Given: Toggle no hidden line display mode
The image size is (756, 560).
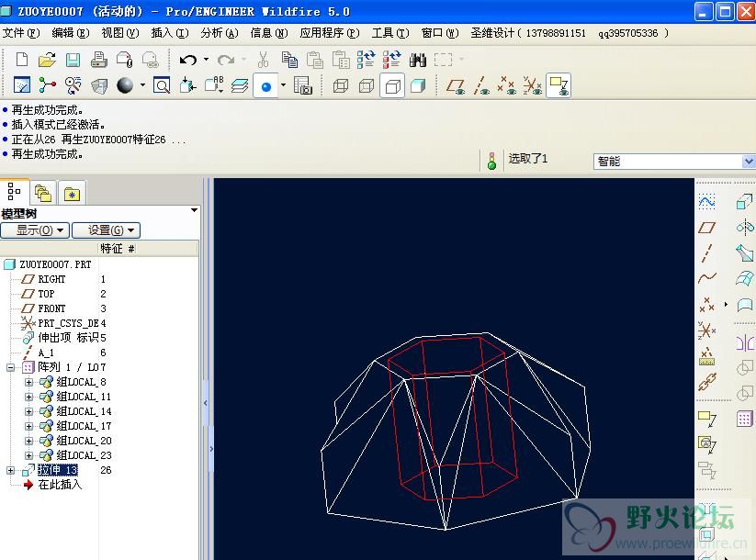Looking at the screenshot, I should (x=392, y=85).
